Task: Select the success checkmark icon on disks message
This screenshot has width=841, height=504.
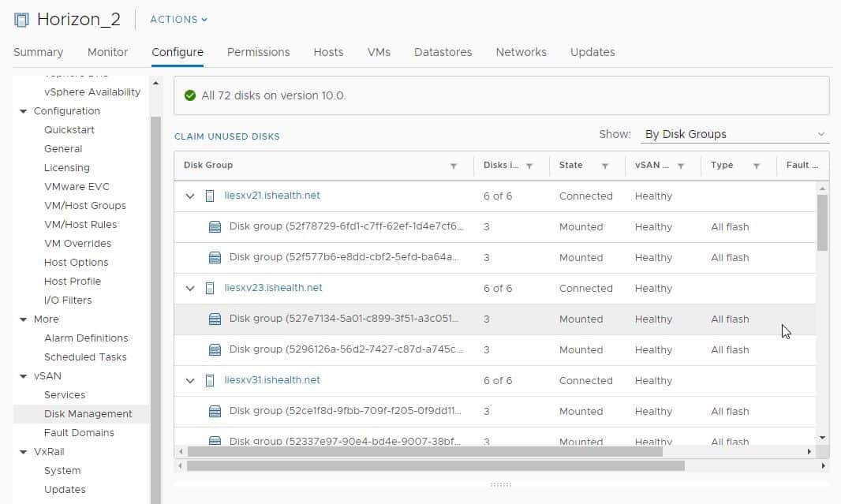Action: pos(189,95)
